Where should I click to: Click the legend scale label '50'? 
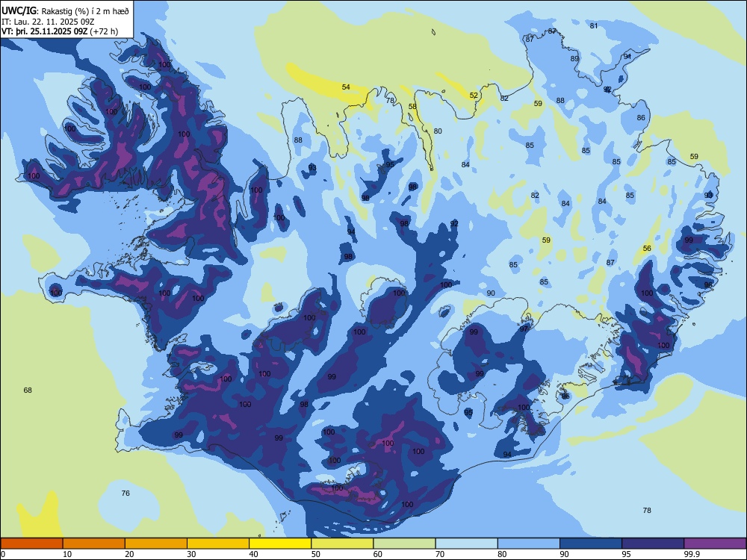[316, 554]
